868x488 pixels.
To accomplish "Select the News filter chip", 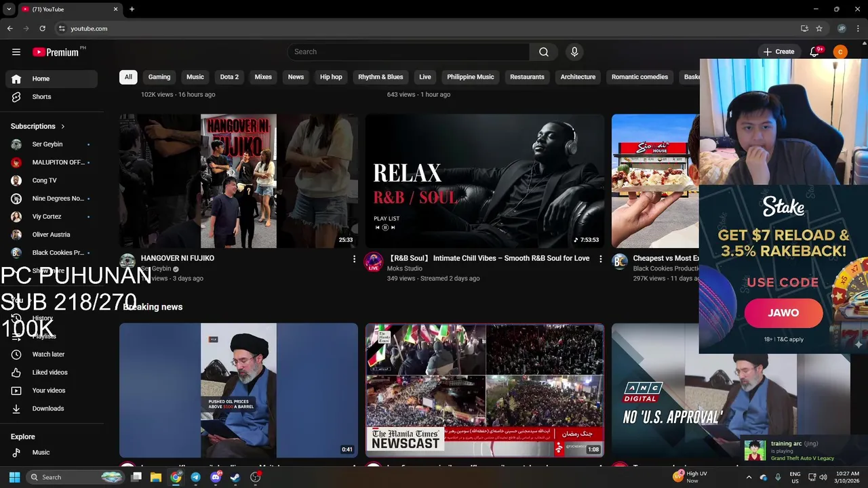I will (x=296, y=77).
